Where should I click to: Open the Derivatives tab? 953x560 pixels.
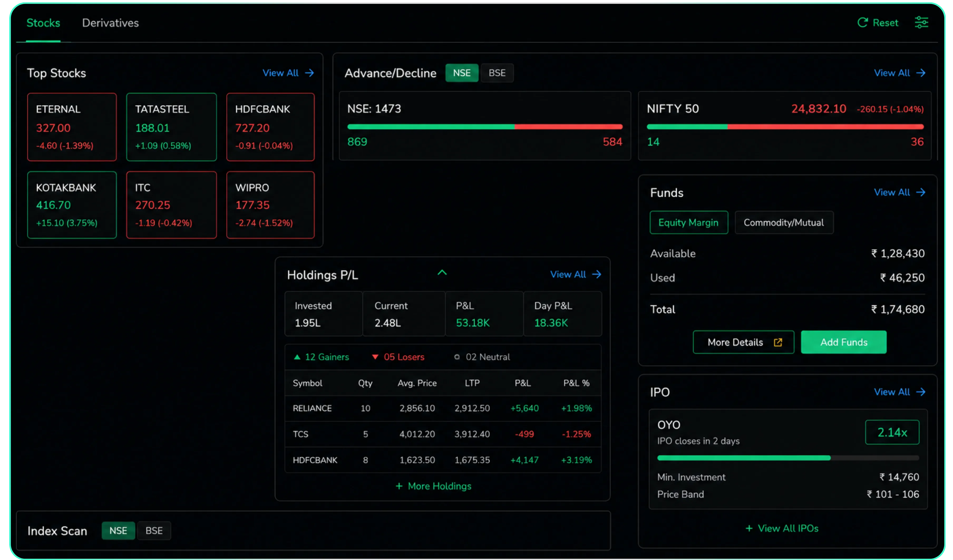click(110, 23)
